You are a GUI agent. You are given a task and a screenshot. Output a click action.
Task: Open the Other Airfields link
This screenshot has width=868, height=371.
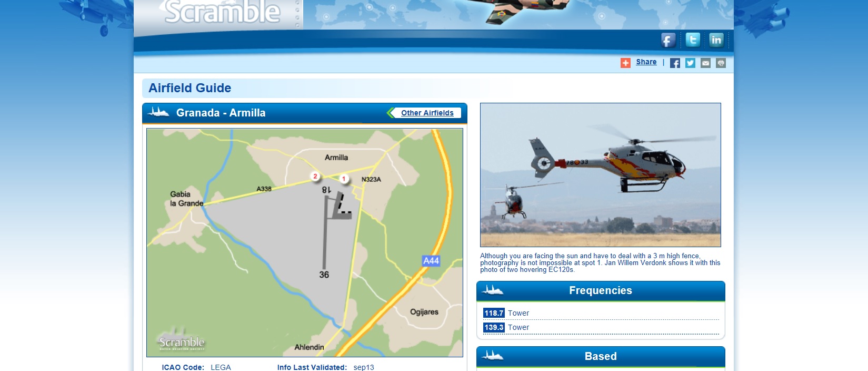[x=427, y=113]
